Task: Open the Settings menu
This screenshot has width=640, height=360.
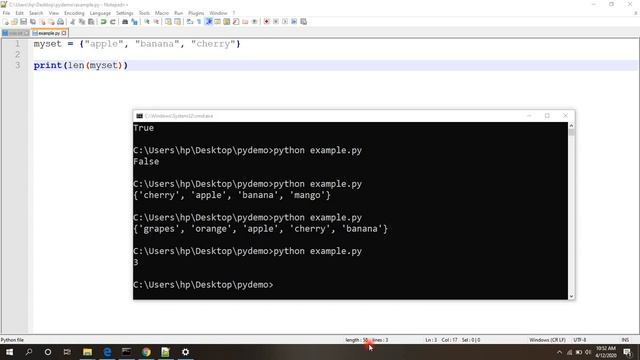Action: [x=124, y=13]
